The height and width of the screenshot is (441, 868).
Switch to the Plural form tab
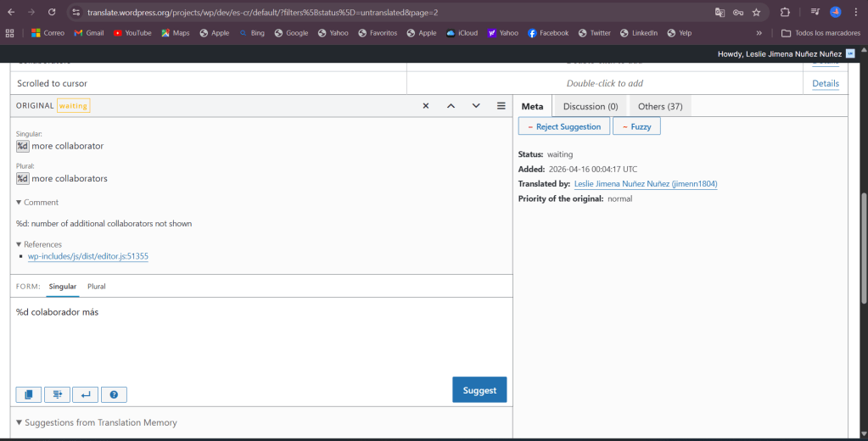click(x=97, y=287)
